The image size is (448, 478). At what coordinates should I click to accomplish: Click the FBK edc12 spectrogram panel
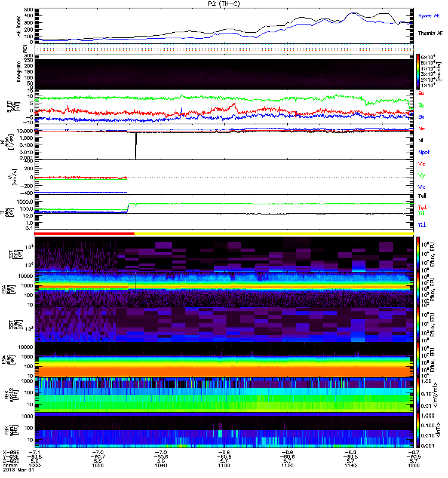(224, 395)
